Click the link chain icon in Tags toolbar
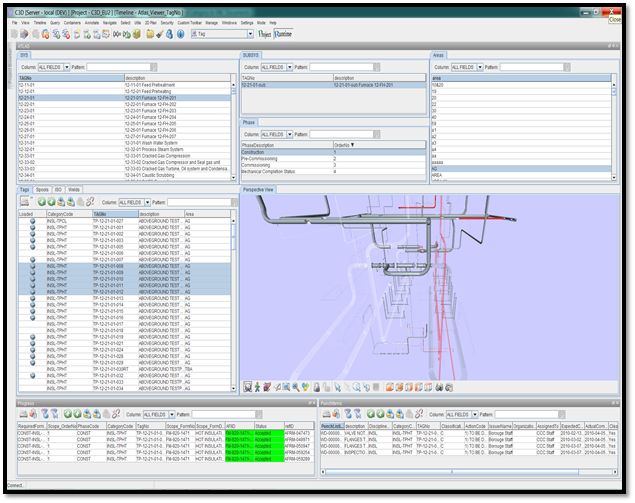Image resolution: width=635 pixels, height=503 pixels. [91, 201]
